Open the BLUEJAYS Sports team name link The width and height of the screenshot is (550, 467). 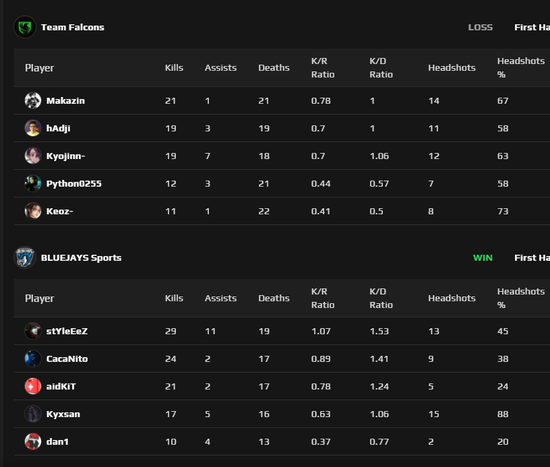pos(81,258)
